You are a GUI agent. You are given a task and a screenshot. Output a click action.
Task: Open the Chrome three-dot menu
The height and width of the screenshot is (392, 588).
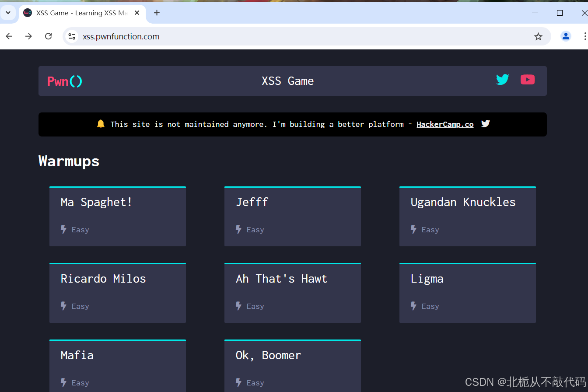tap(585, 36)
